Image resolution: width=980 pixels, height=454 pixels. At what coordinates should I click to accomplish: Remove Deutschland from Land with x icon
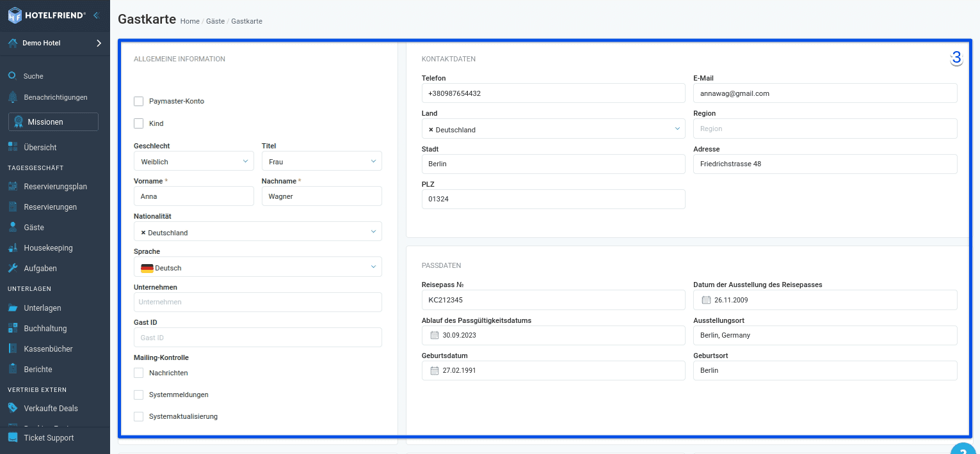[431, 130]
